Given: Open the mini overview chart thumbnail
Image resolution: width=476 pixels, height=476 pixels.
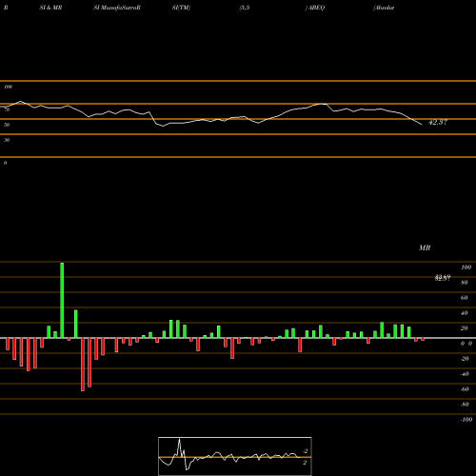Looking at the screenshot, I should pos(235,456).
